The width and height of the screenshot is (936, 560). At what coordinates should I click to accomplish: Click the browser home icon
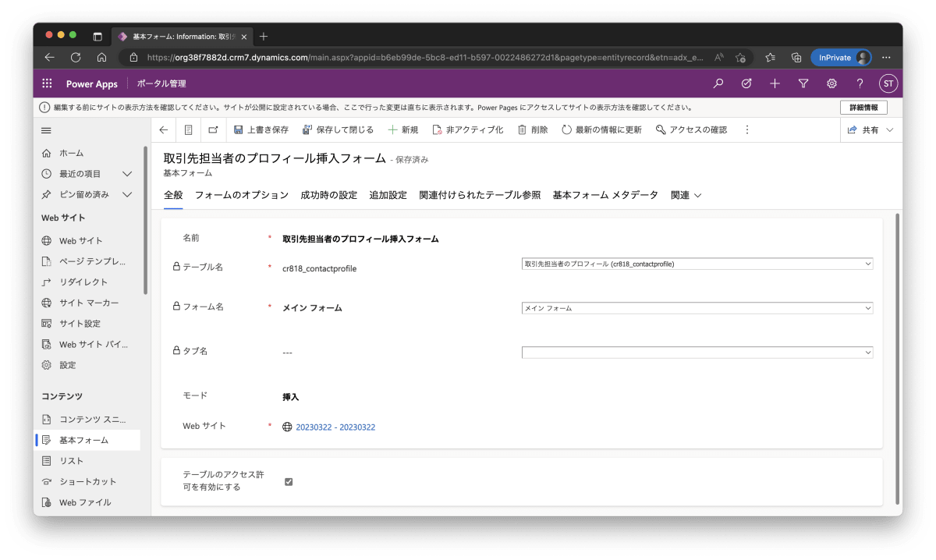coord(101,57)
